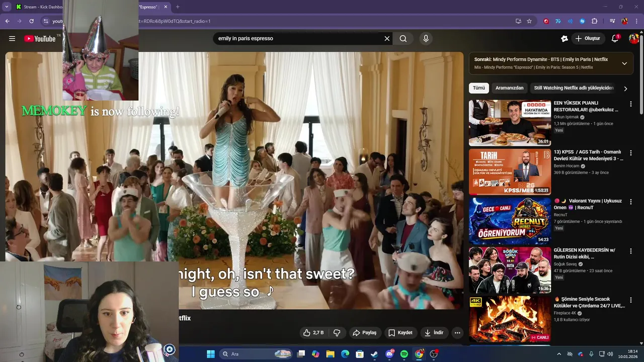The height and width of the screenshot is (362, 644).
Task: Click the Orkun Işıtmak channel name
Action: tap(566, 117)
